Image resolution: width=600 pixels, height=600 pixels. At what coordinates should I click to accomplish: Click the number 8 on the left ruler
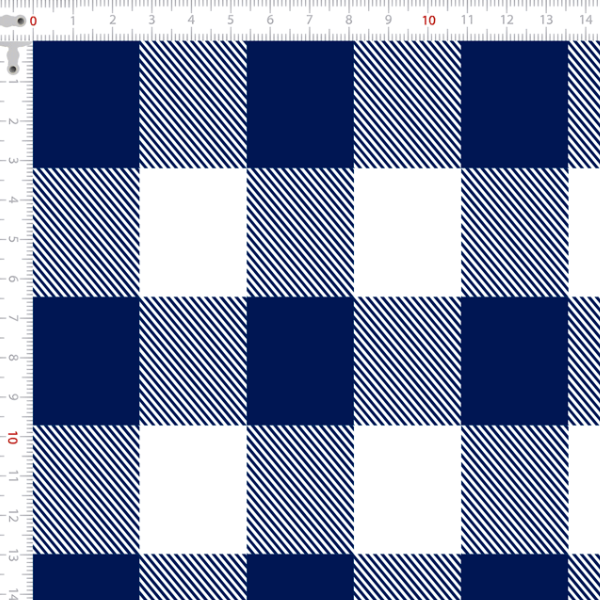pos(13,358)
